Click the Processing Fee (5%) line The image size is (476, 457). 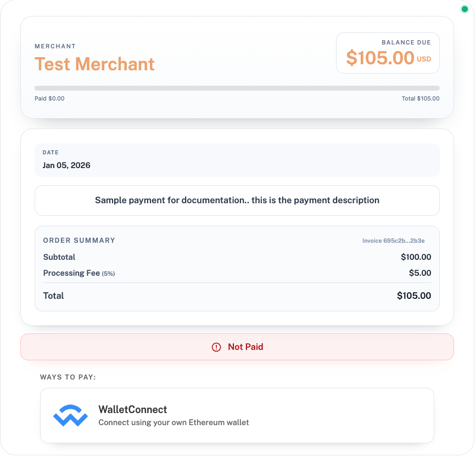click(79, 273)
